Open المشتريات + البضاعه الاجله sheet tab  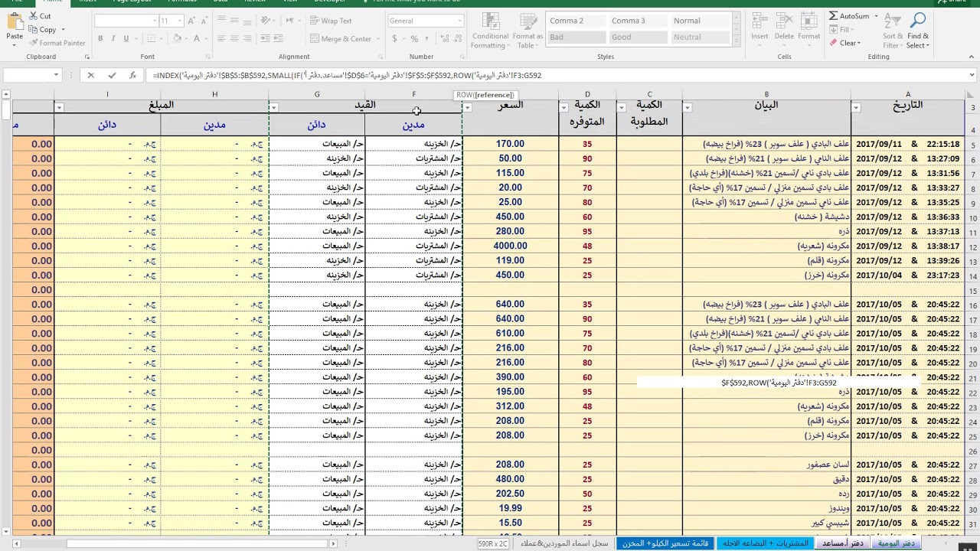click(766, 543)
